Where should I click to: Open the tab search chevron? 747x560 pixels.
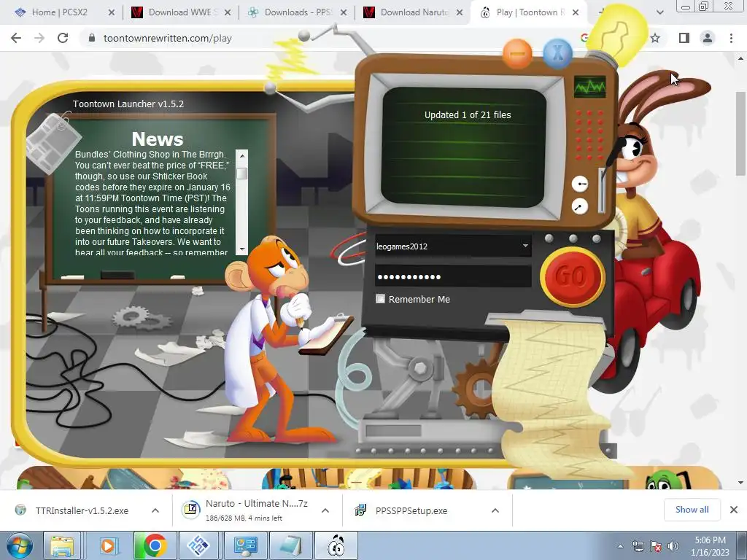click(x=659, y=12)
